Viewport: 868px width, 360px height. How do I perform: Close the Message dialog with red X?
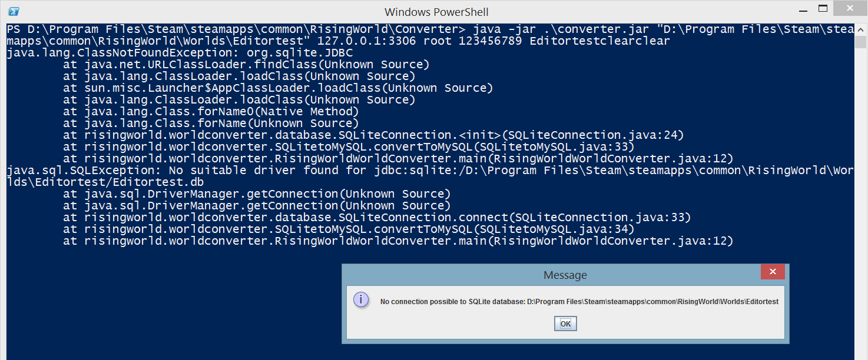tap(772, 272)
